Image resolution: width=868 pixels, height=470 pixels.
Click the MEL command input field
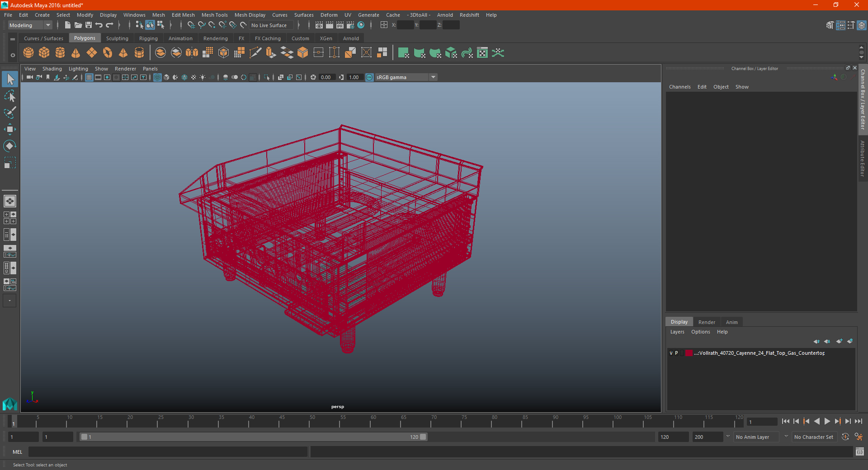[x=168, y=451]
